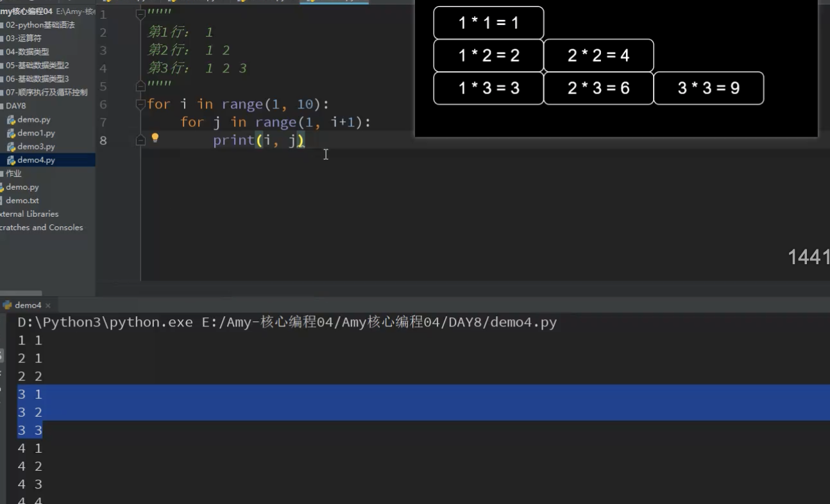The image size is (830, 504).
Task: Select demo4.py in the project tree
Action: coord(36,160)
